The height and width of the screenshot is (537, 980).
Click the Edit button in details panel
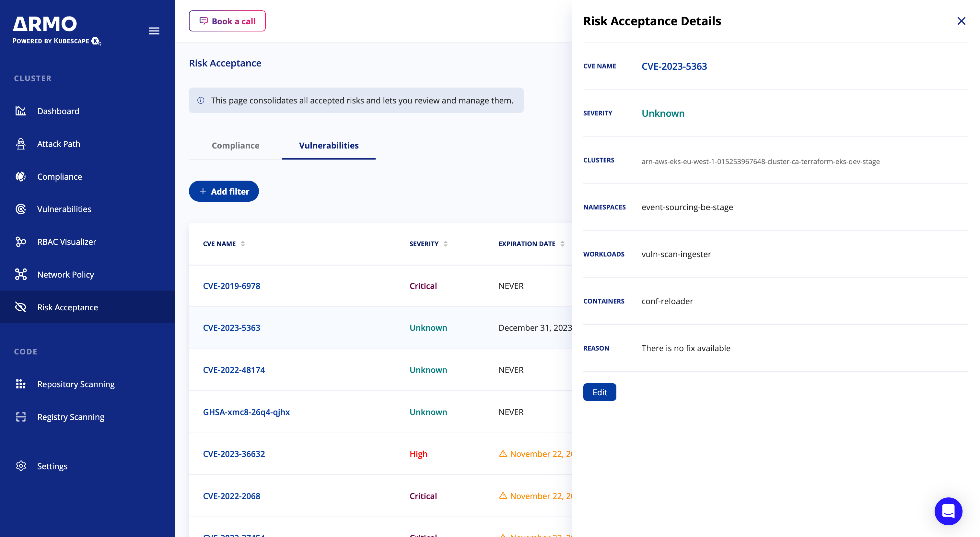point(600,392)
